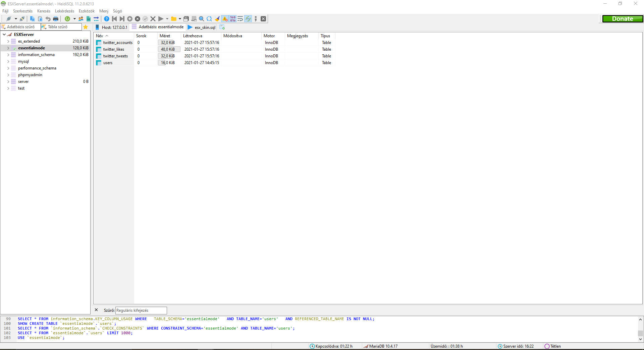Toggle the query warnings highlight icon

pyautogui.click(x=225, y=19)
